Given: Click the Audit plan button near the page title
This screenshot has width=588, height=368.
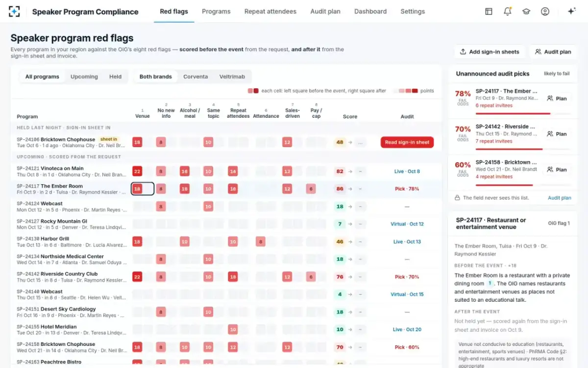Looking at the screenshot, I should click(x=553, y=52).
